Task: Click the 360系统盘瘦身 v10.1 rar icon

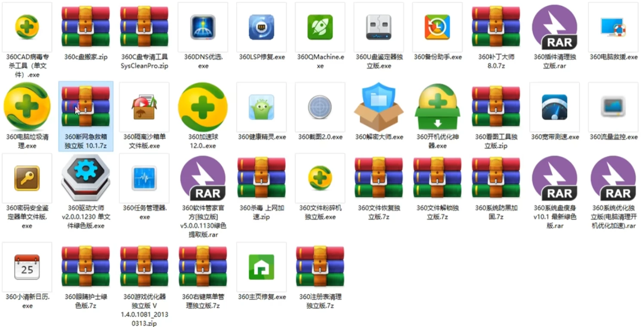Action: (555, 178)
